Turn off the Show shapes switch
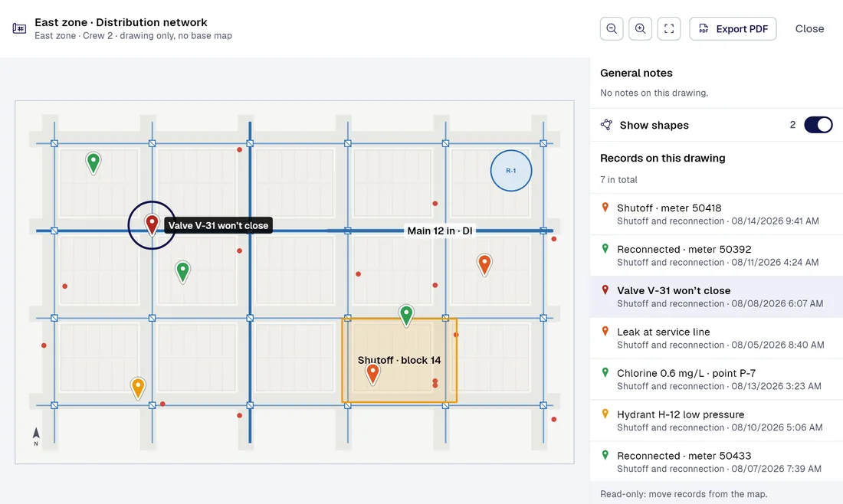This screenshot has width=843, height=504. (818, 125)
